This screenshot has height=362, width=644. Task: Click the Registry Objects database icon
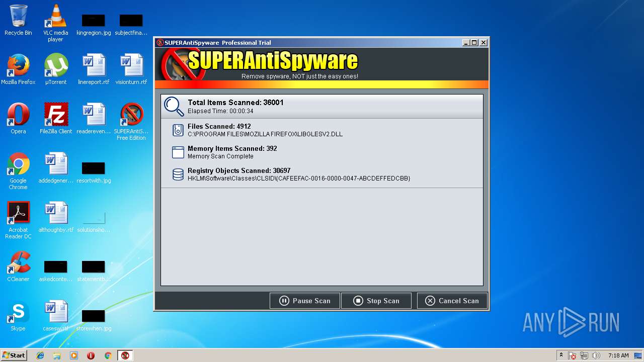(x=178, y=174)
